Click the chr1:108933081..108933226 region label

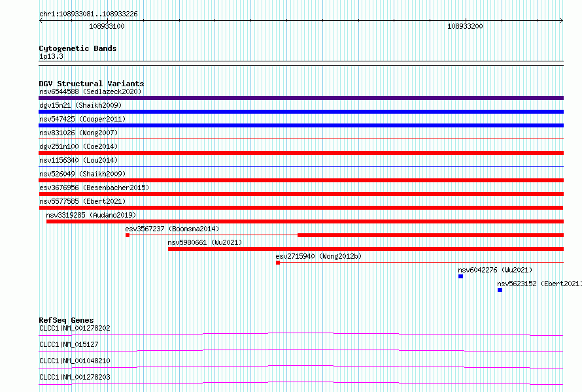point(88,14)
